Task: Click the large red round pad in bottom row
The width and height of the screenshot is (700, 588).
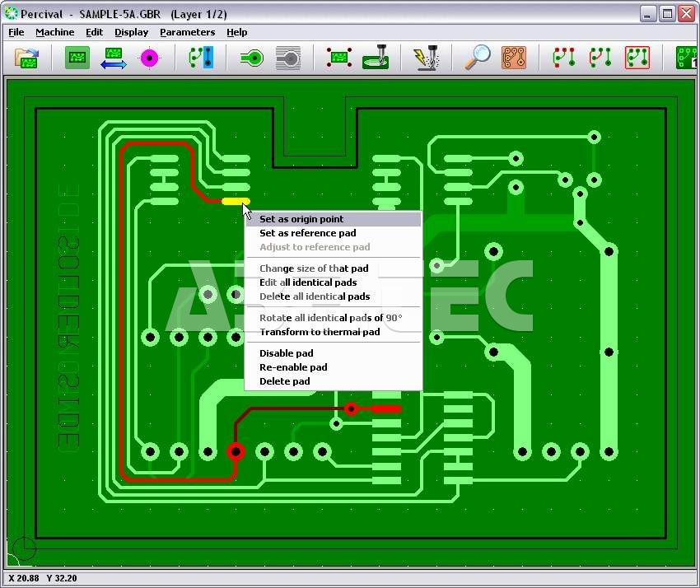Action: (x=236, y=452)
